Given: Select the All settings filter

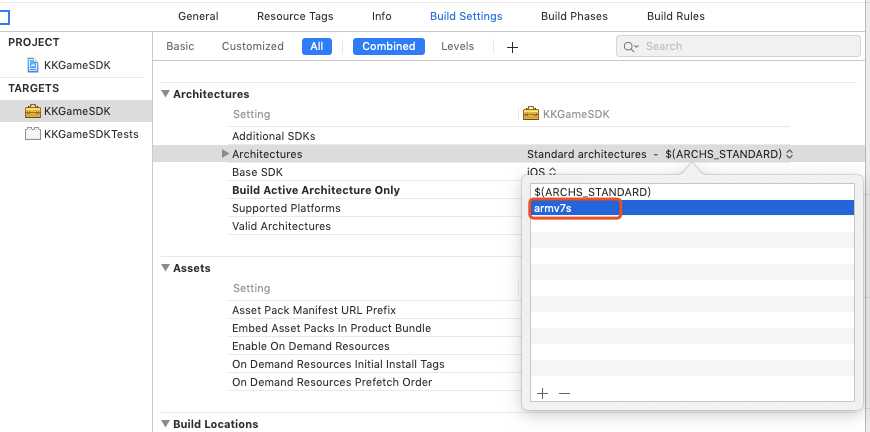Looking at the screenshot, I should (317, 47).
